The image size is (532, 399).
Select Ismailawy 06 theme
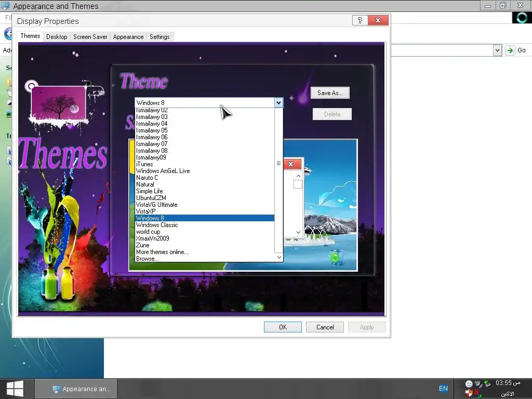pos(205,137)
